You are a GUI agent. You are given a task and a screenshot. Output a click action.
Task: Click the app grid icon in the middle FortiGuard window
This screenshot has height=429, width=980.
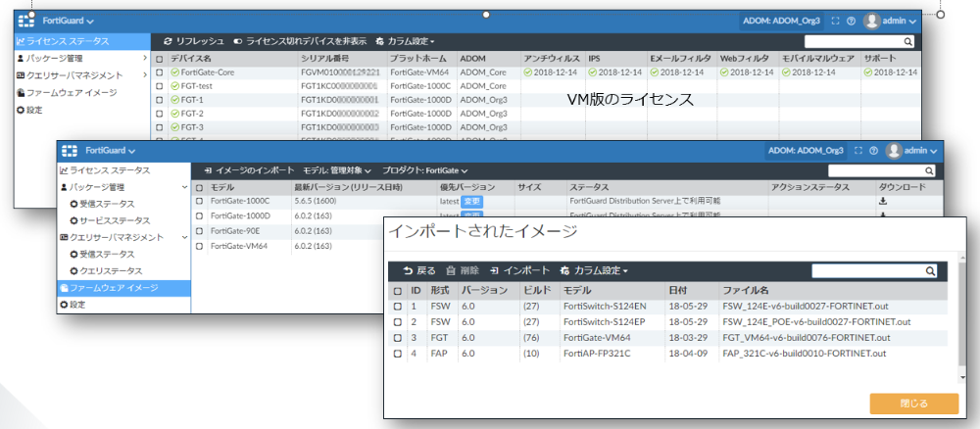coord(70,151)
